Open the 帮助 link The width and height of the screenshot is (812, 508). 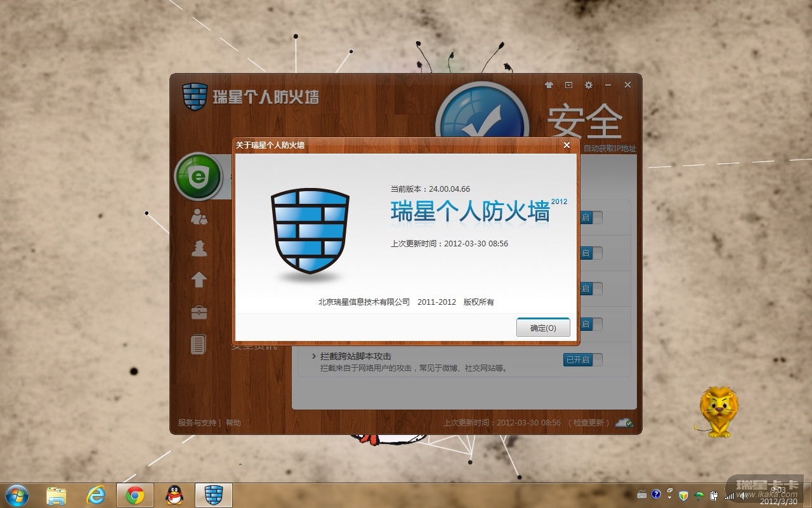233,423
